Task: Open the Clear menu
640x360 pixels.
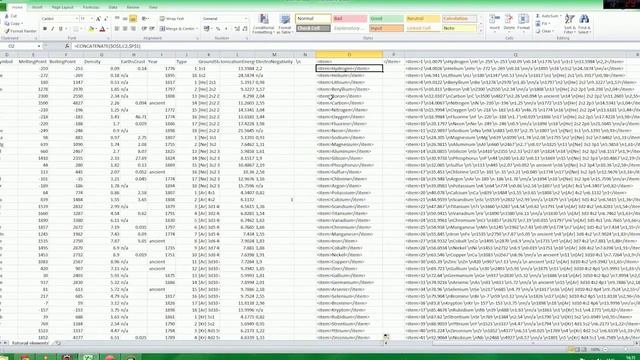Action: pos(545,31)
